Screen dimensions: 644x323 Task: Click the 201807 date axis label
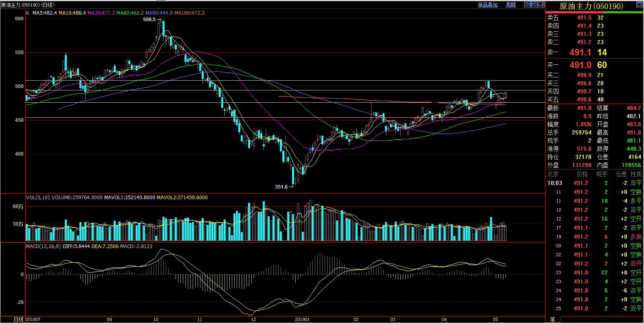(33, 319)
